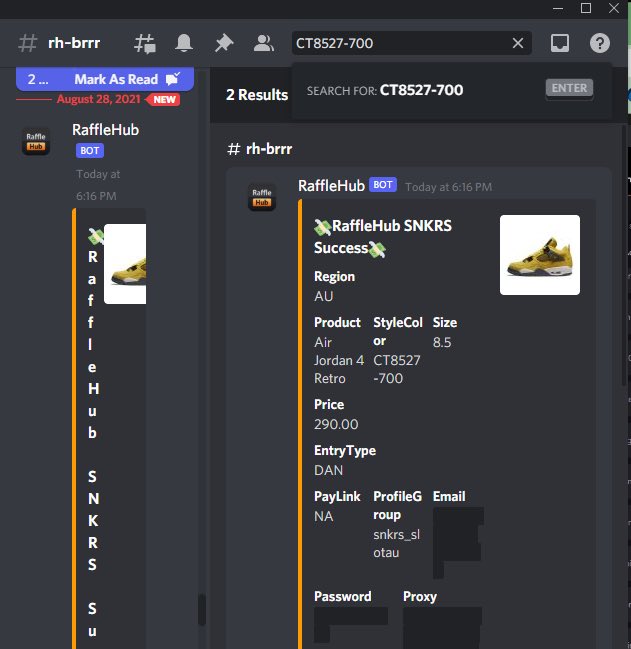Click the 2 Results heading
The image size is (631, 649).
[x=257, y=95]
